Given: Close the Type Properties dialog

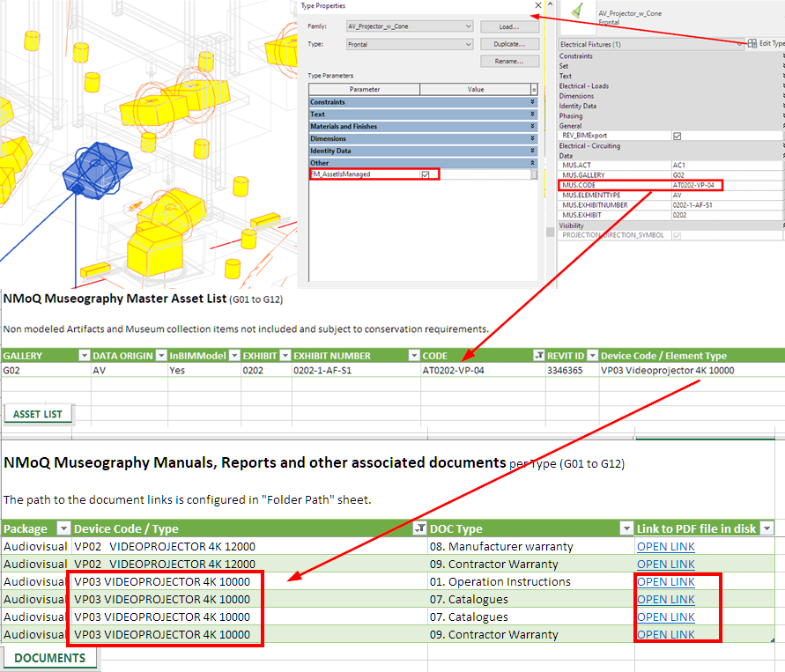Looking at the screenshot, I should coord(537,6).
